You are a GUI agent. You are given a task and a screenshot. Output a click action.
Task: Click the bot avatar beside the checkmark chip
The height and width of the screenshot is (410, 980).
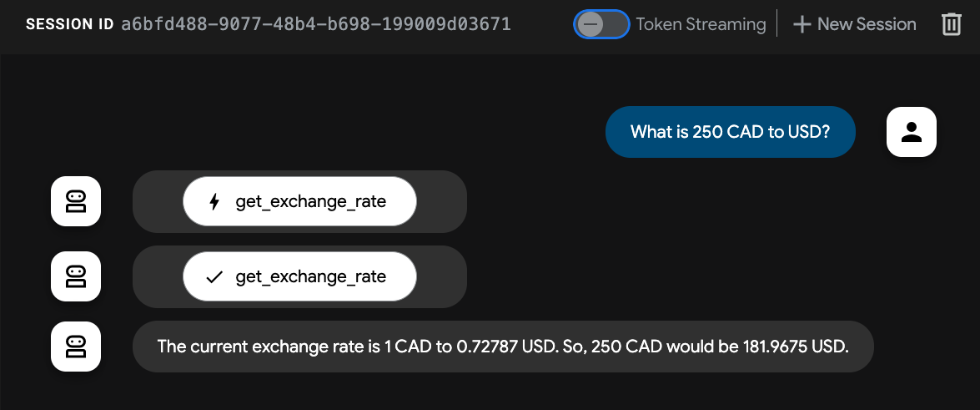pos(76,276)
